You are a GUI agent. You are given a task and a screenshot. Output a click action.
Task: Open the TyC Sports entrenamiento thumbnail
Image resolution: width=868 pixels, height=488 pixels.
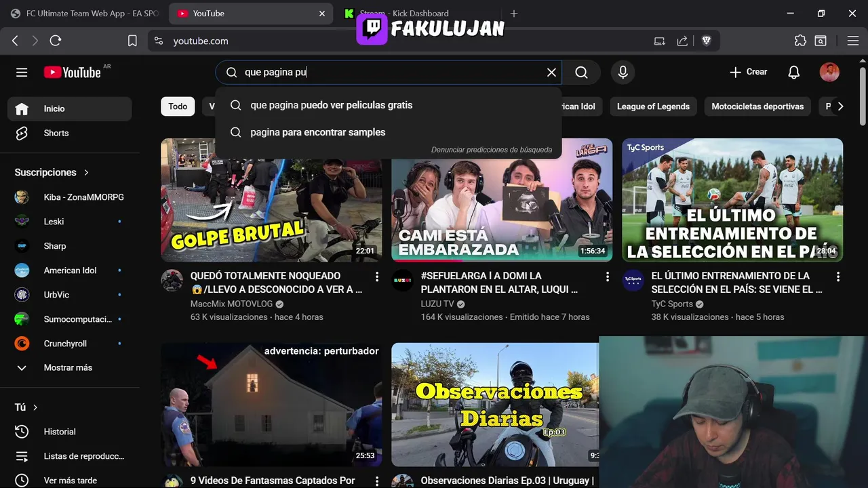pyautogui.click(x=732, y=200)
